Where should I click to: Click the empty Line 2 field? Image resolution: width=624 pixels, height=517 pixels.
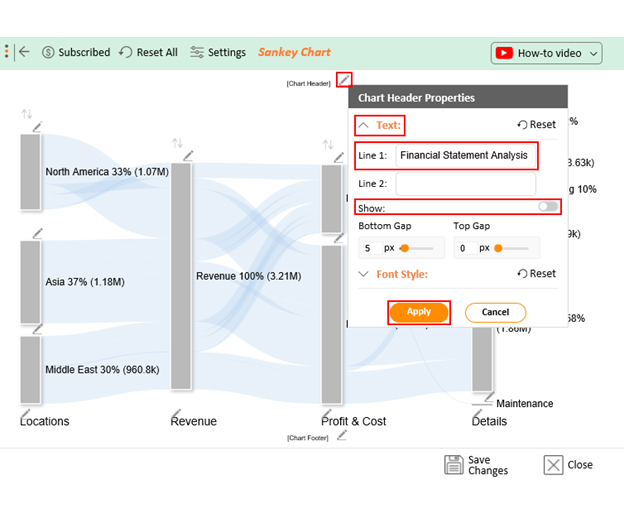[x=465, y=184]
